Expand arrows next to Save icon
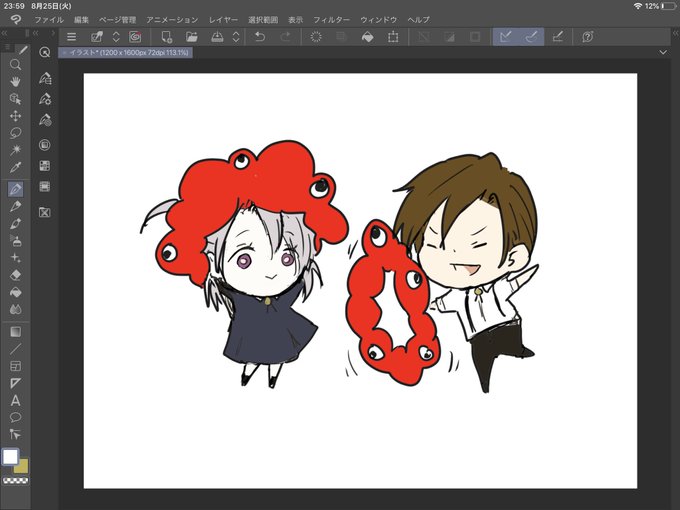Screen dimensions: 680x510 click(x=236, y=37)
